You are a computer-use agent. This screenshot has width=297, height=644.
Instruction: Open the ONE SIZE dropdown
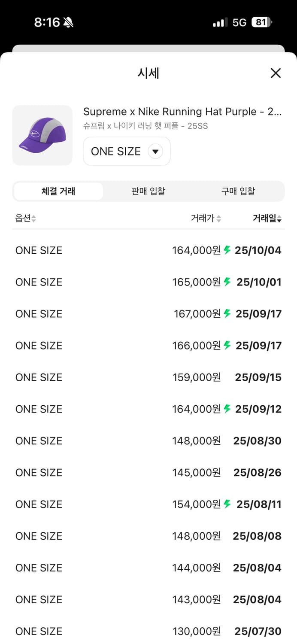tap(127, 151)
